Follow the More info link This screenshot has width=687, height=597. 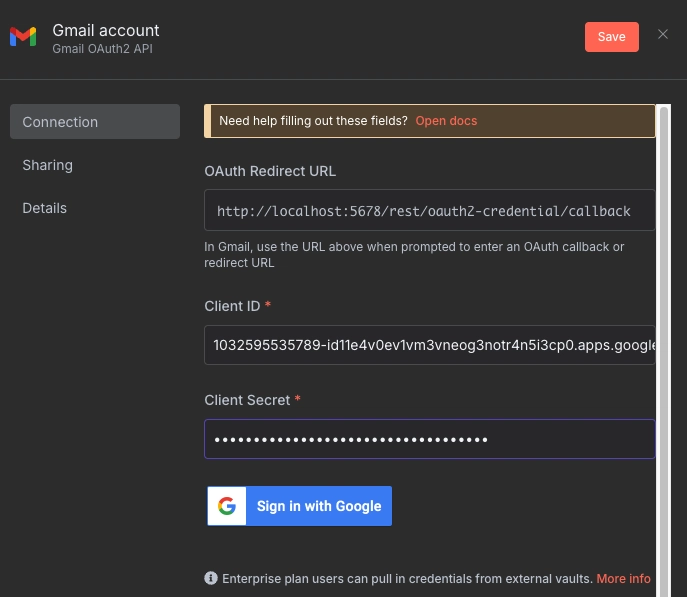623,579
